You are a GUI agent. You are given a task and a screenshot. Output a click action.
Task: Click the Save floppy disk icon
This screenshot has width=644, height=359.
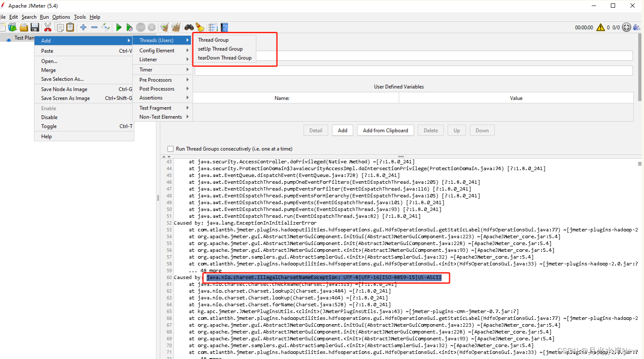[35, 27]
